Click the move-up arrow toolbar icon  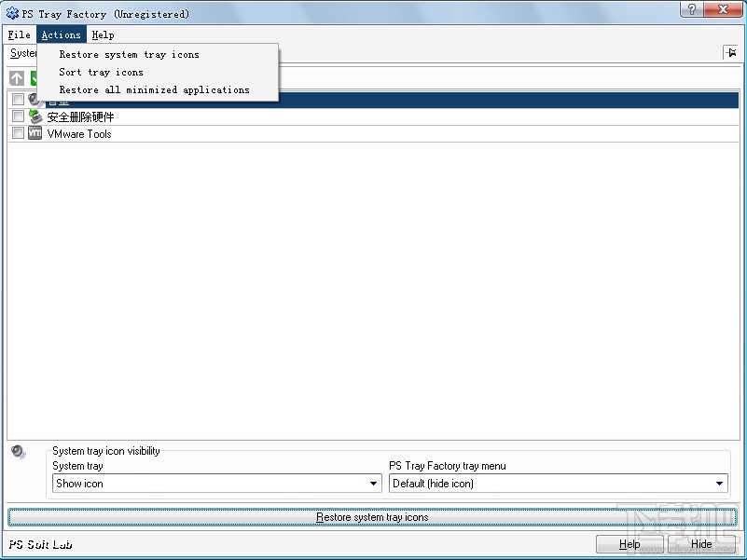tap(17, 78)
